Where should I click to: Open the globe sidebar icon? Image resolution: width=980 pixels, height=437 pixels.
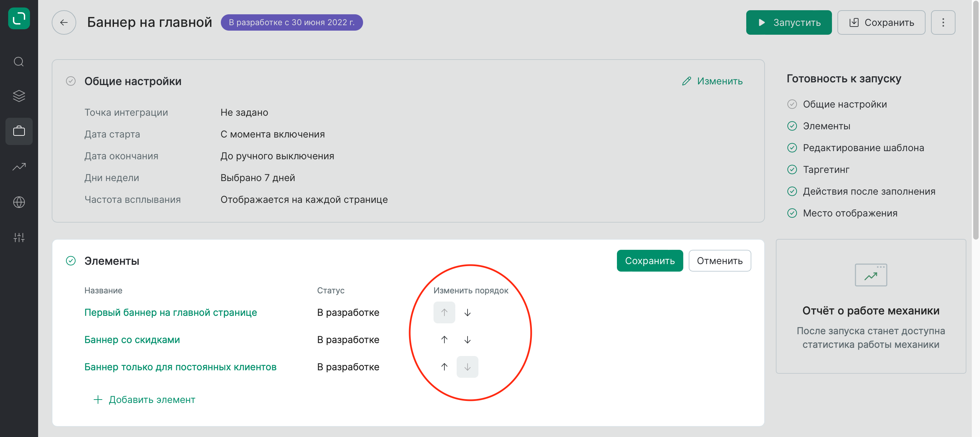click(19, 202)
